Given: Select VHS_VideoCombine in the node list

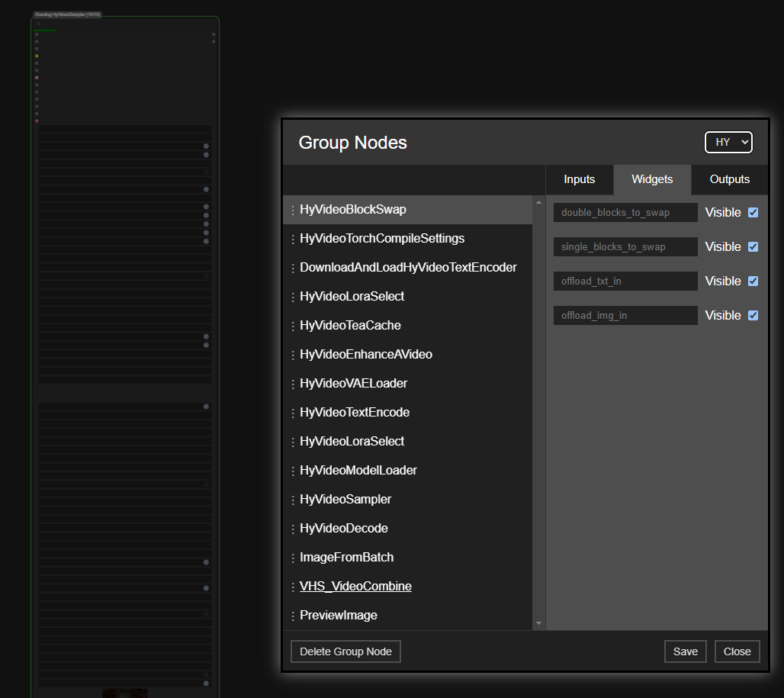Looking at the screenshot, I should (407, 587).
